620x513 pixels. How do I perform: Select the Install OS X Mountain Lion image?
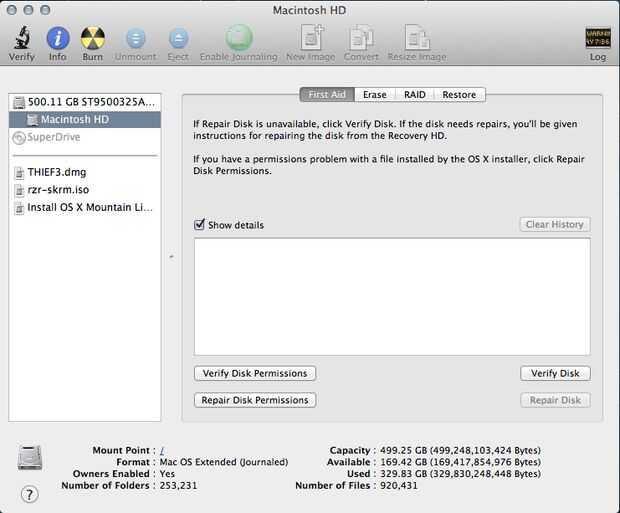click(85, 207)
